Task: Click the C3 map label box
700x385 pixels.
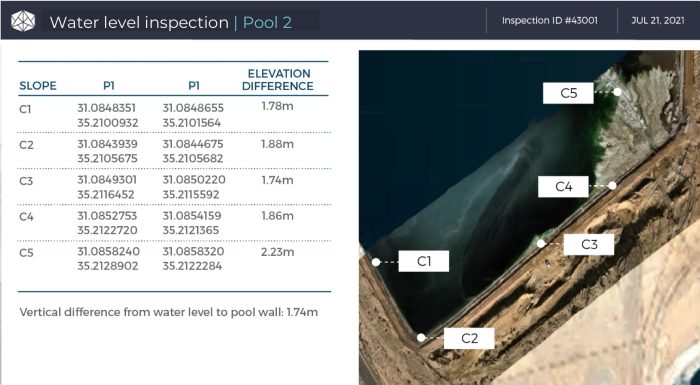Action: click(589, 244)
